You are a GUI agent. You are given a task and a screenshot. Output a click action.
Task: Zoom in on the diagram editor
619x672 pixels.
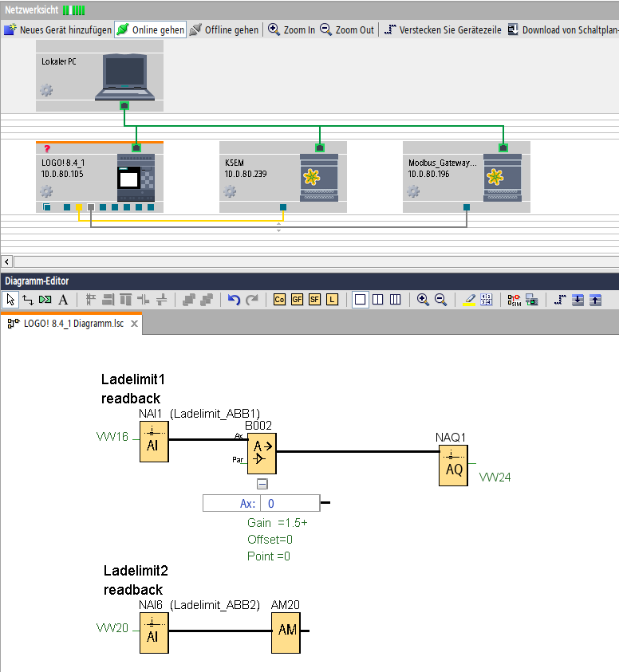click(x=423, y=300)
